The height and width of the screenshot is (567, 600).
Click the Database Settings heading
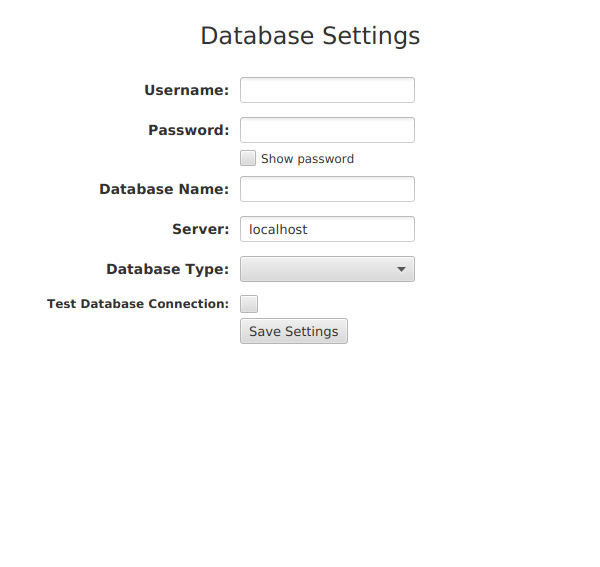coord(310,36)
